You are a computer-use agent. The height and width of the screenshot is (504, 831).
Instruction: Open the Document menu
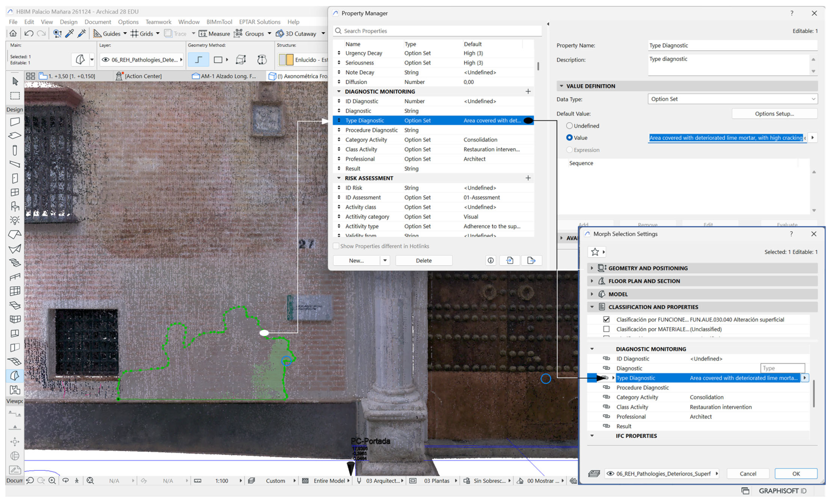[98, 21]
